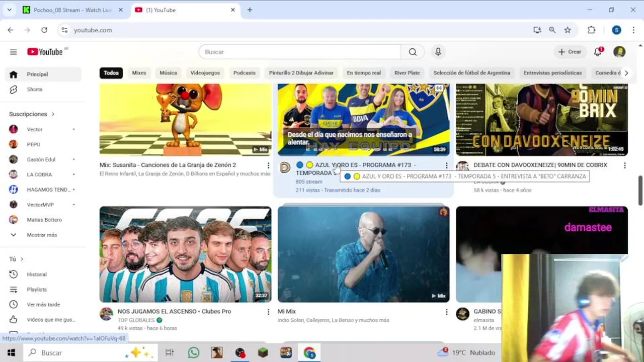Open WhatsApp from taskbar
The image size is (644, 362).
(194, 352)
